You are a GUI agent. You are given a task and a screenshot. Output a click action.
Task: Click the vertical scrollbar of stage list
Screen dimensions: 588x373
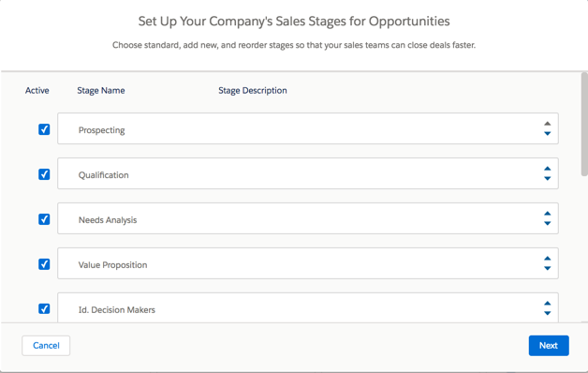click(x=584, y=125)
